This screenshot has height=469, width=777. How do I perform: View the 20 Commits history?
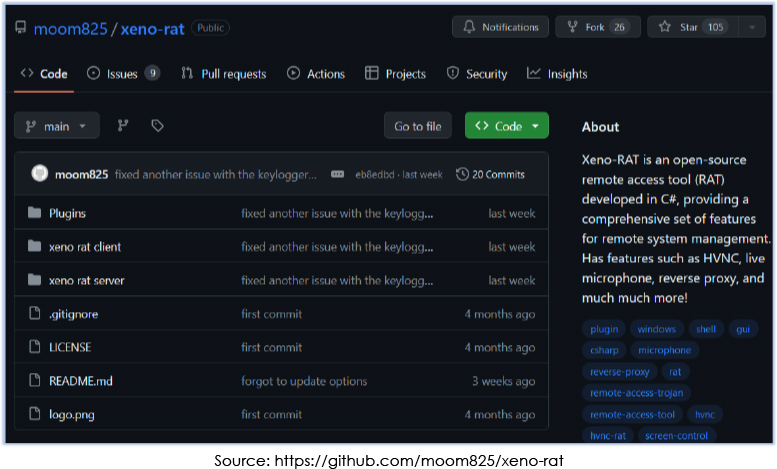(x=491, y=174)
